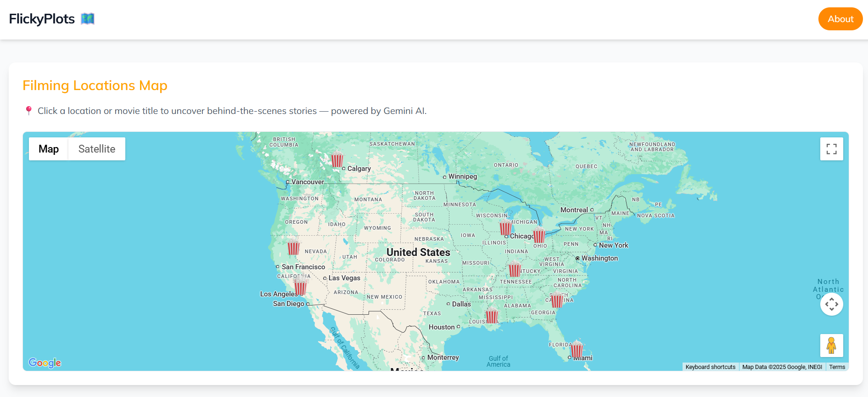Click the Map Data ©2025 Google attribution
Screen dimensions: 868x397
click(782, 367)
